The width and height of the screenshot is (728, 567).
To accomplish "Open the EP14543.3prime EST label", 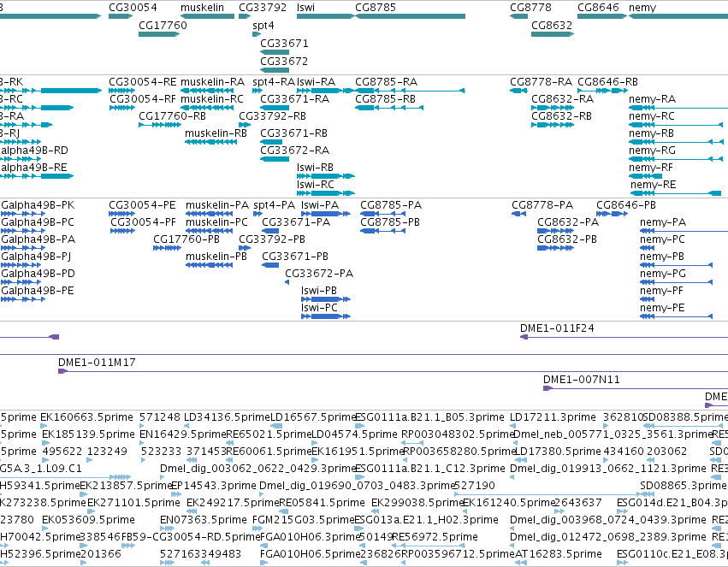I will [214, 486].
